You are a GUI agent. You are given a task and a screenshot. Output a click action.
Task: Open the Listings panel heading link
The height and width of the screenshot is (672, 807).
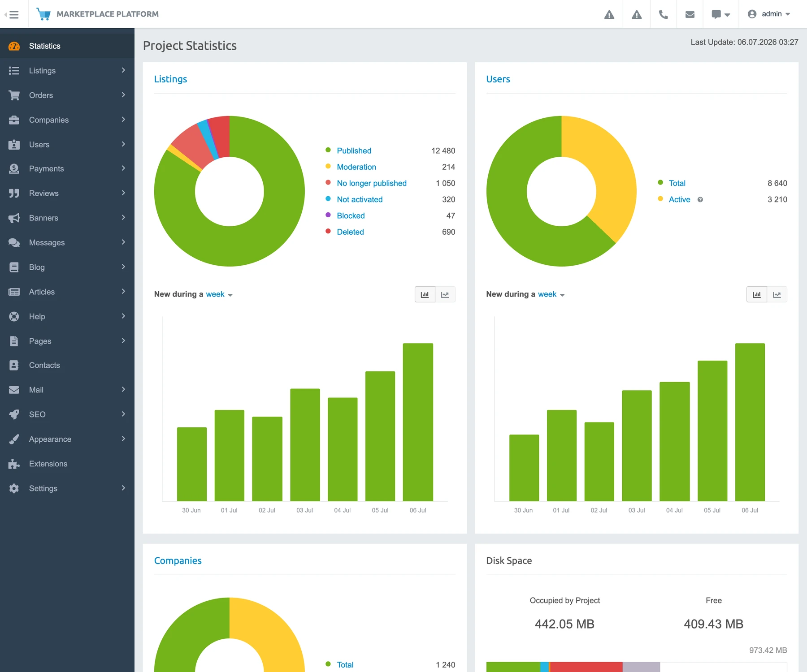pyautogui.click(x=170, y=79)
